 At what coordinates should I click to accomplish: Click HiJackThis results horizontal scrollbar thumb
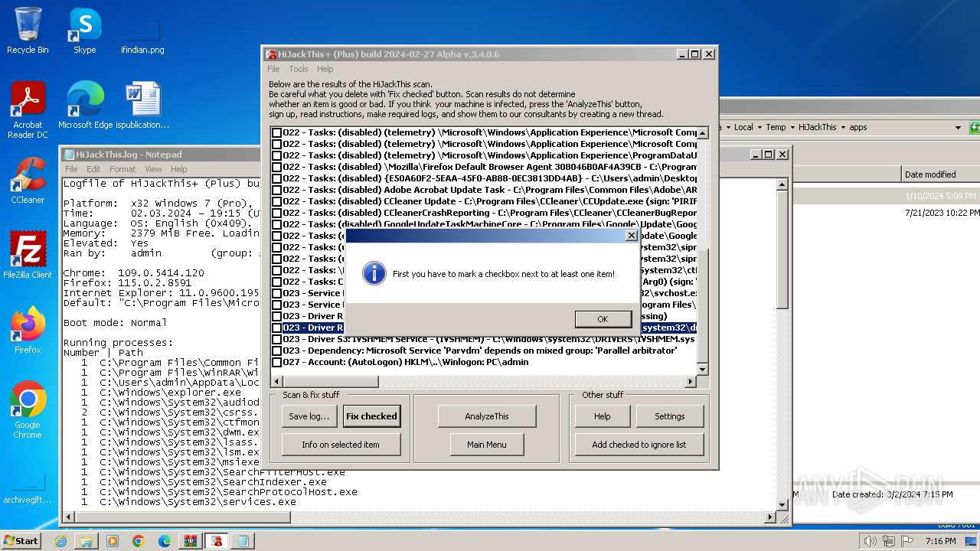[331, 382]
